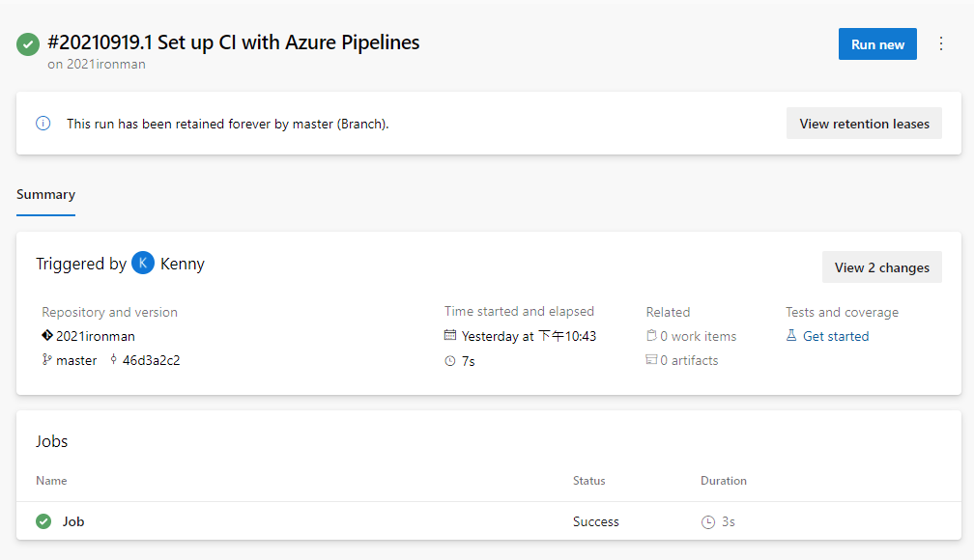Click the commit icon beside 46d3a2c2
The height and width of the screenshot is (560, 974).
[x=113, y=360]
